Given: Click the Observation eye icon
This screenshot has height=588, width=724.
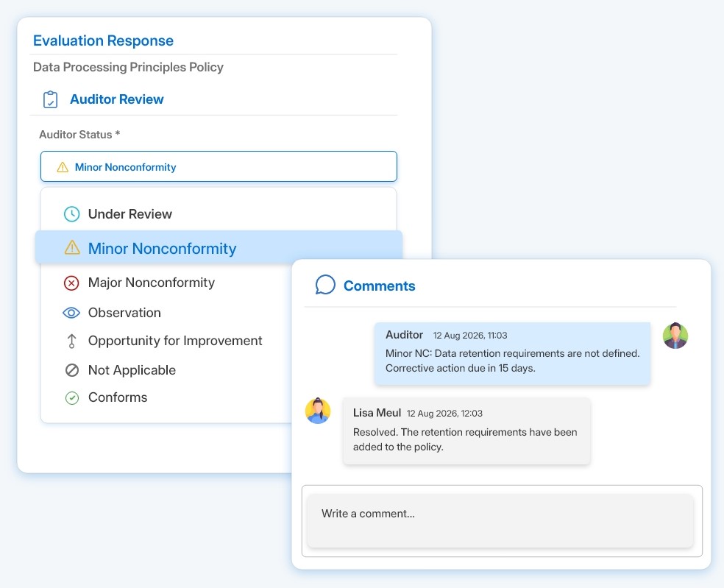Looking at the screenshot, I should [x=71, y=313].
